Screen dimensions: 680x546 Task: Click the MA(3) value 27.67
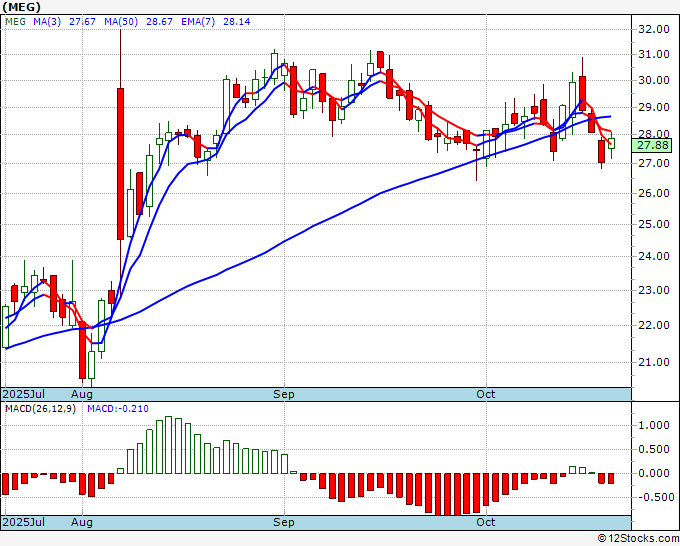pos(82,21)
